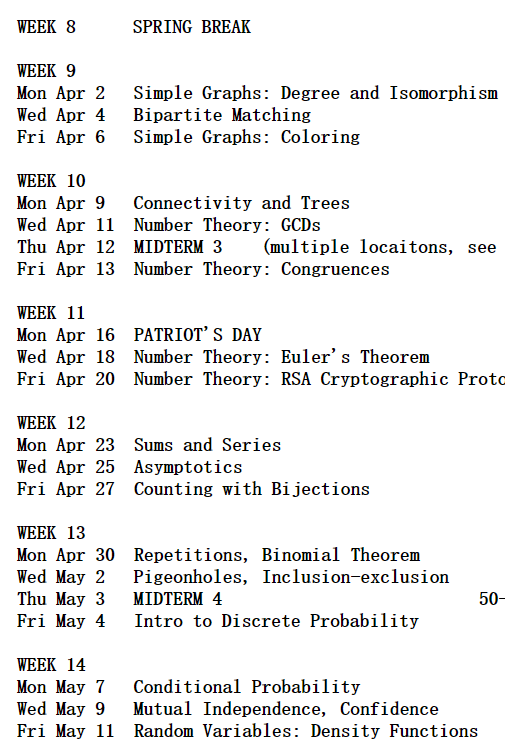Click the SPRING BREAK text in Week 8
Image resolution: width=505 pixels, height=747 pixels.
point(192,27)
